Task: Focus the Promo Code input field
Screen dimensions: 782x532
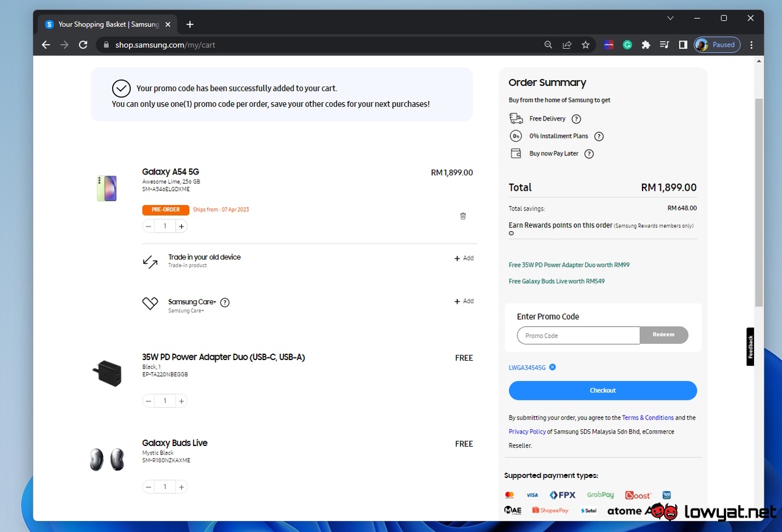Action: click(x=579, y=335)
